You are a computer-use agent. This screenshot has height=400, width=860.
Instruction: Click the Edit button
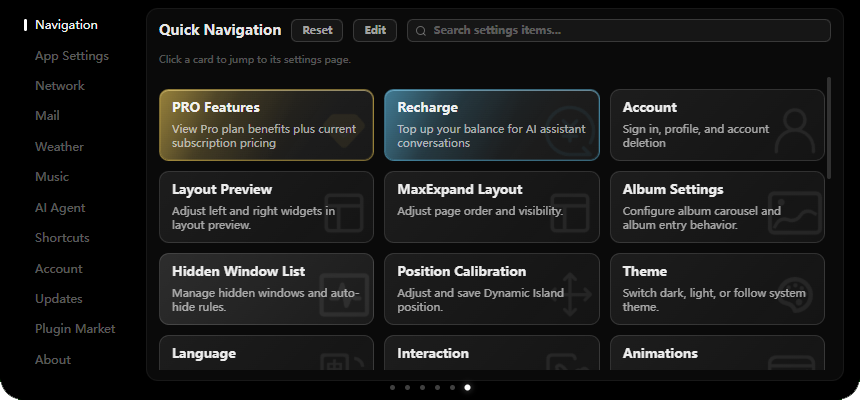375,30
